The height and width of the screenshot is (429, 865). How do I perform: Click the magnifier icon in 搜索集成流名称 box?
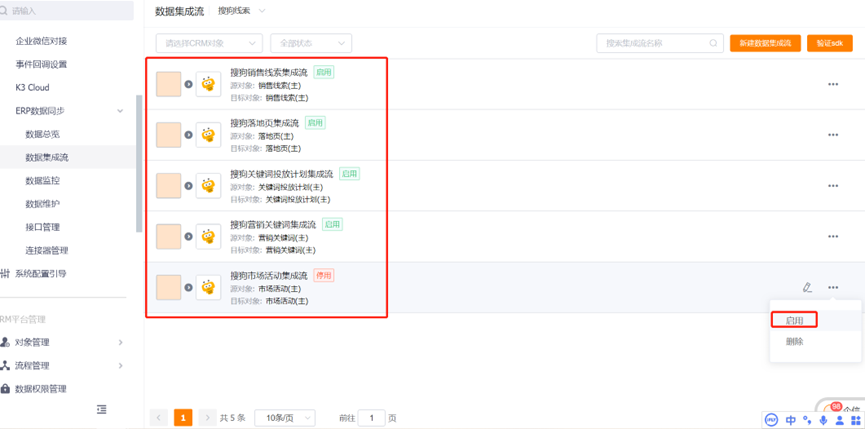click(713, 43)
